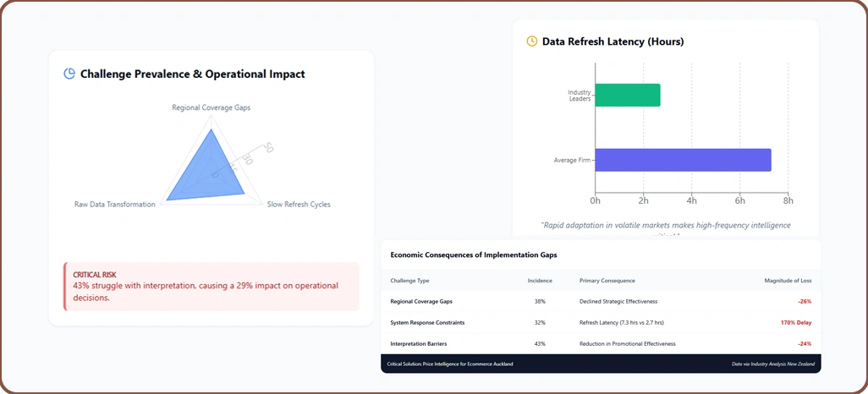Click the Slow Refresh Cycles axis label

(299, 205)
